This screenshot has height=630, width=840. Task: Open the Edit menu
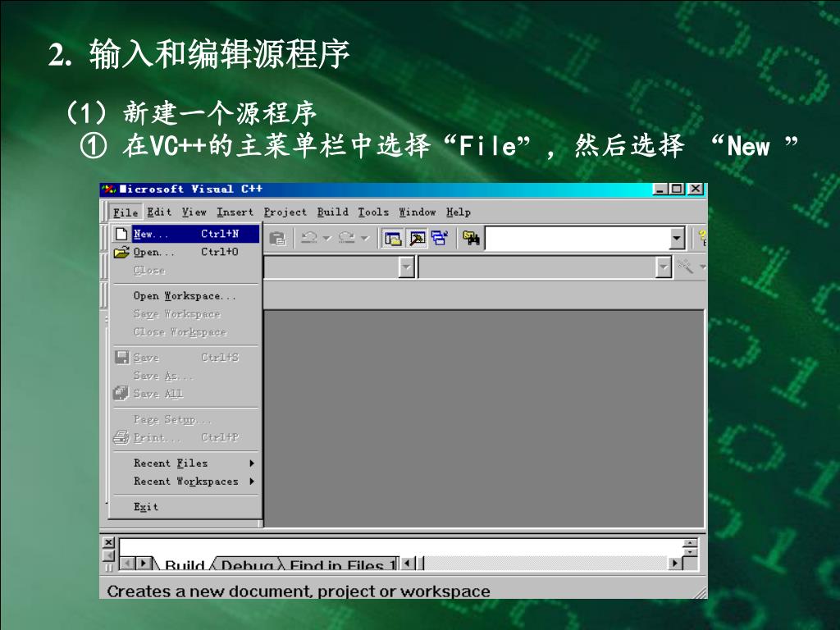tap(159, 212)
